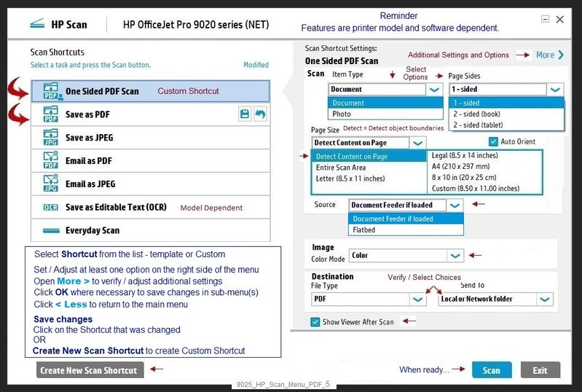The image size is (582, 392).
Task: Select the One Sided PDF Scan shortcut
Action: coord(150,91)
